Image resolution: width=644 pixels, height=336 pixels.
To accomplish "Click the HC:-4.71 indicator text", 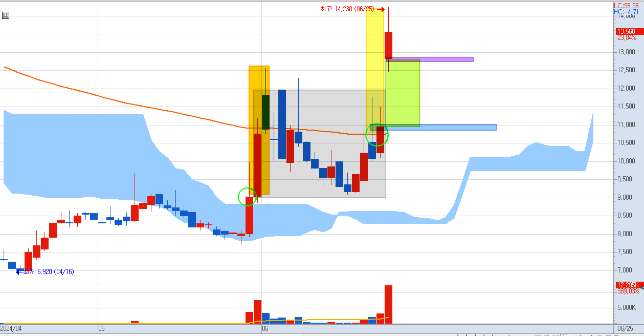I will [x=626, y=12].
